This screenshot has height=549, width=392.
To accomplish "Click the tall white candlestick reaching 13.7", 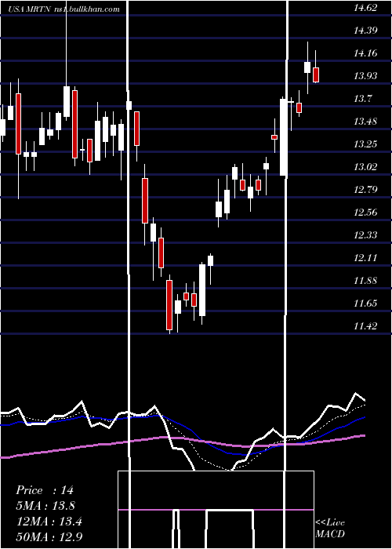I will [x=284, y=137].
